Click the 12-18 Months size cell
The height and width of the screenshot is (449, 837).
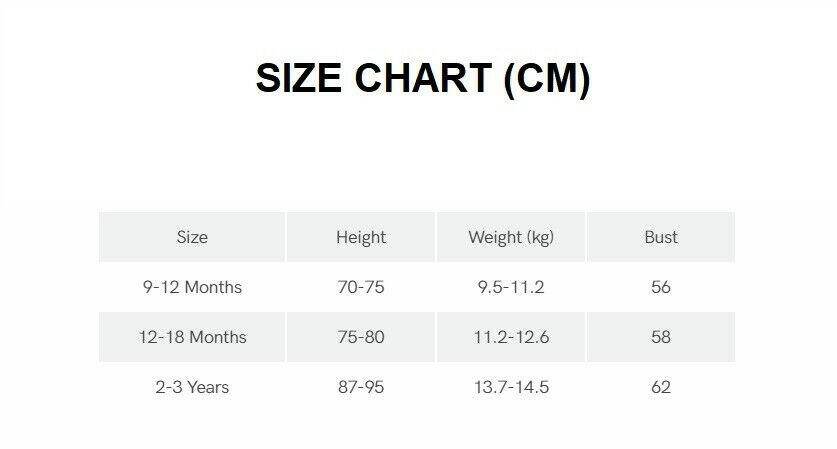(x=192, y=337)
